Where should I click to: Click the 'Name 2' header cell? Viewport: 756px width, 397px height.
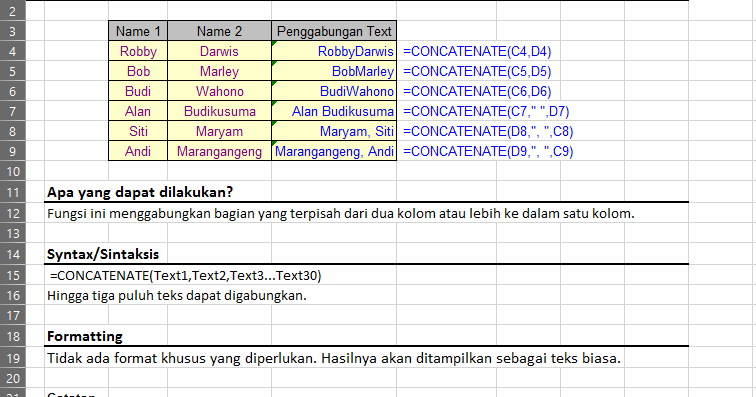(x=219, y=31)
